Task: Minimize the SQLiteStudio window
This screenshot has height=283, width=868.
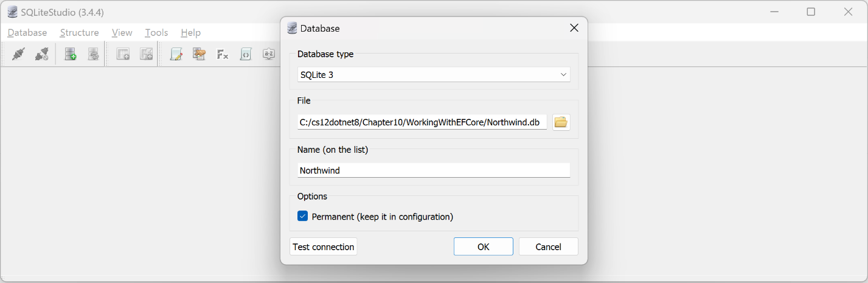Action: pos(774,12)
